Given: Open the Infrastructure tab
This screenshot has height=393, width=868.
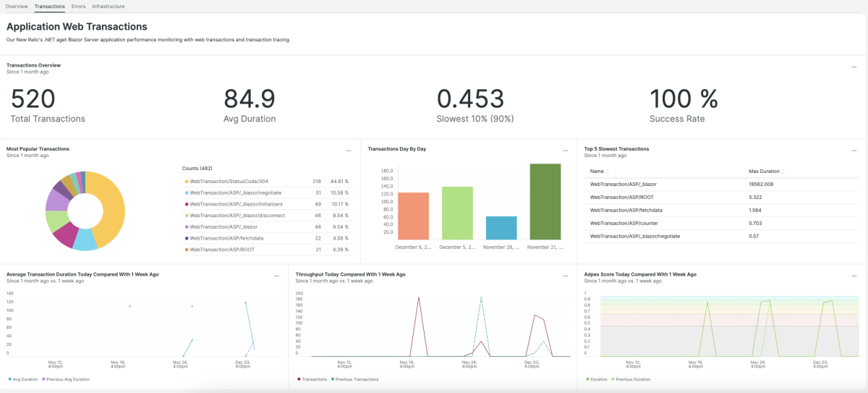Looking at the screenshot, I should pyautogui.click(x=108, y=6).
